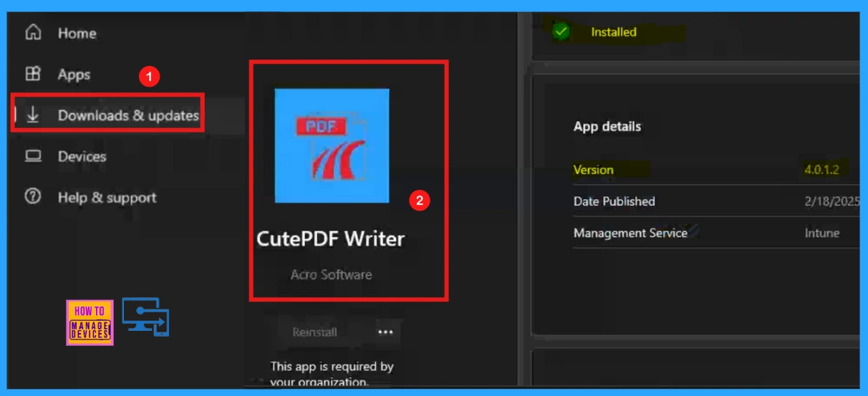Click the Home house icon
The width and height of the screenshot is (868, 396).
tap(33, 33)
